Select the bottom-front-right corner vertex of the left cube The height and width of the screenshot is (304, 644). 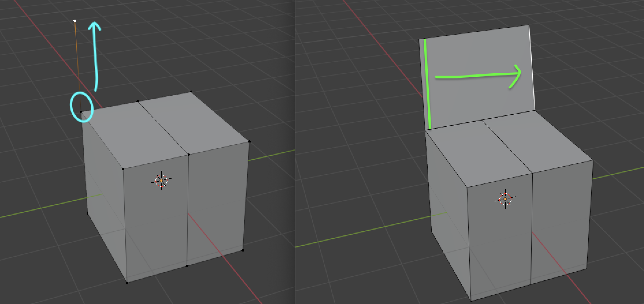coord(243,250)
